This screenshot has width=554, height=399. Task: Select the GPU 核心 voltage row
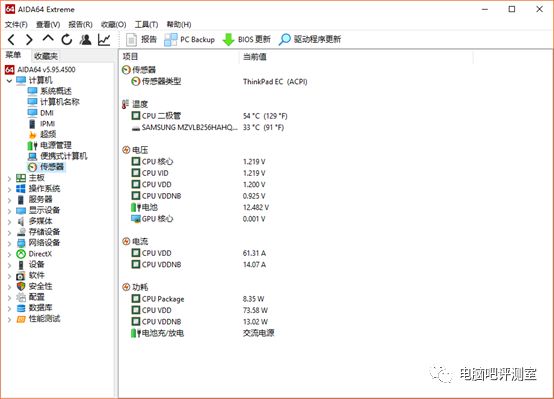tap(198, 219)
